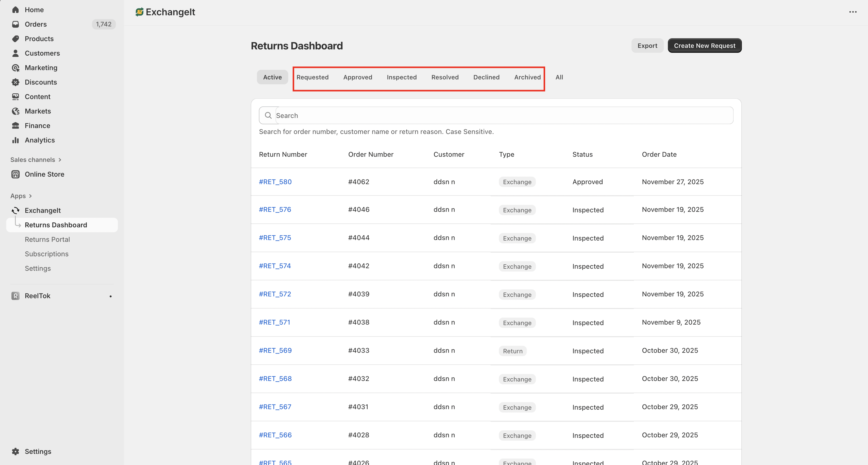Click the Products tag icon
Image resolution: width=868 pixels, height=465 pixels.
pos(16,39)
